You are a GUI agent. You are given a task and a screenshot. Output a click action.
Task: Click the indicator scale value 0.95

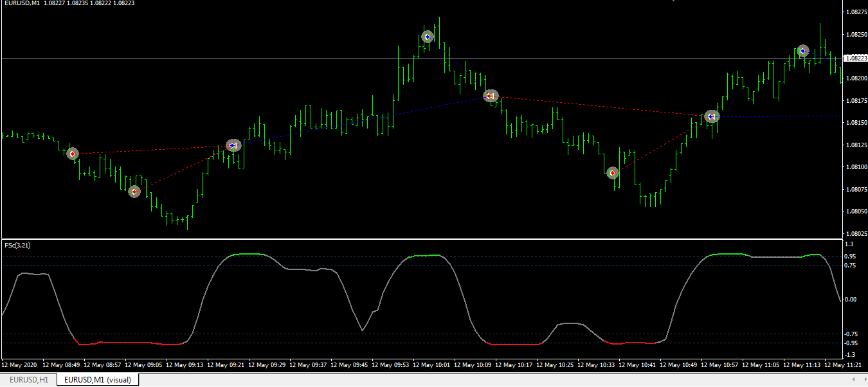pos(851,256)
